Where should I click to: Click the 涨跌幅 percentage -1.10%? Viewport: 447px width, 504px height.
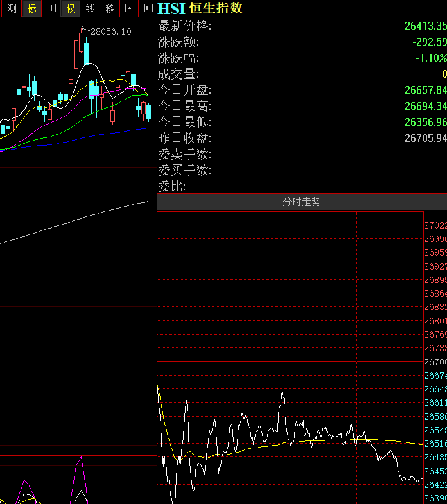(430, 58)
